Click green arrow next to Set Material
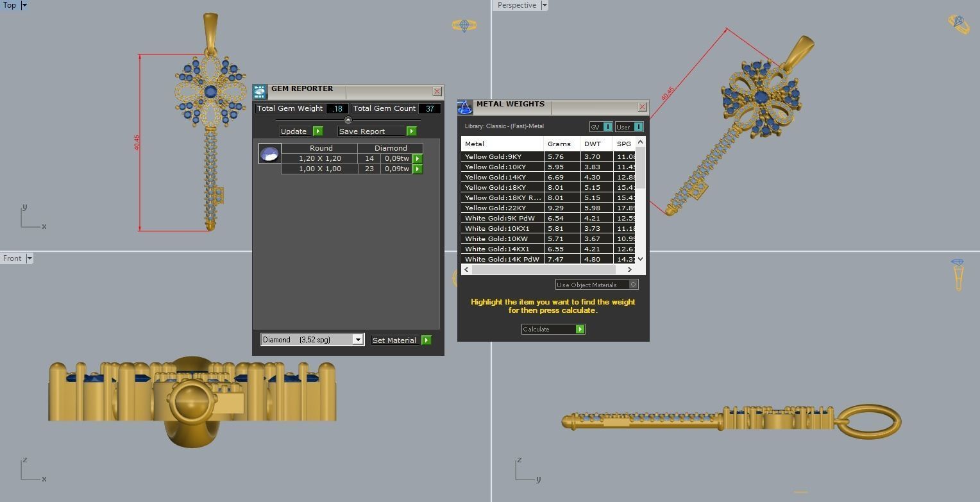The image size is (980, 502). pos(427,340)
